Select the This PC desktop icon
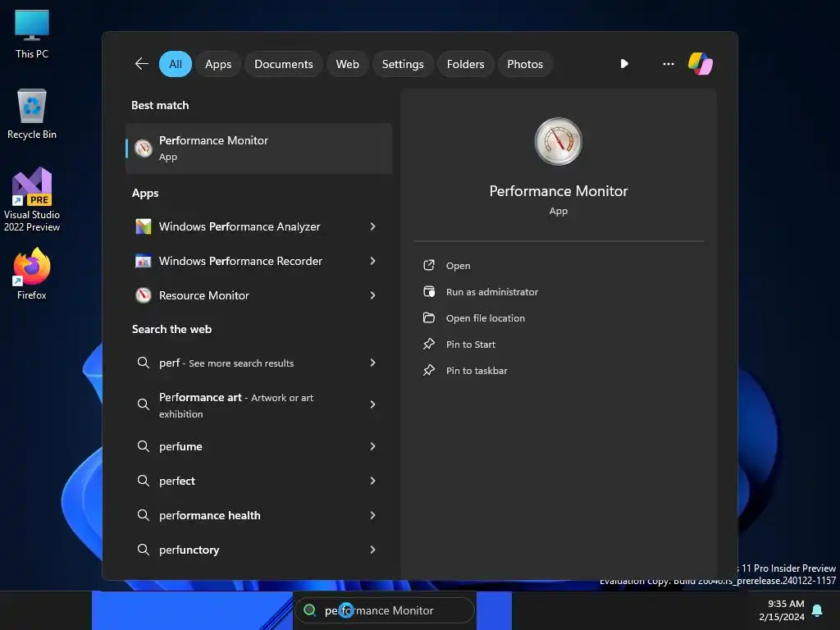This screenshot has height=630, width=840. [32, 34]
